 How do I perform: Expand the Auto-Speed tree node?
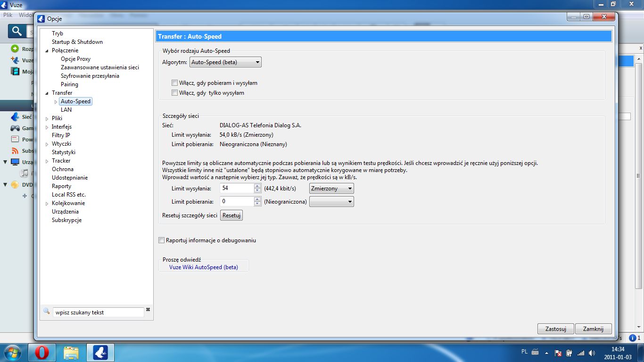[x=56, y=101]
